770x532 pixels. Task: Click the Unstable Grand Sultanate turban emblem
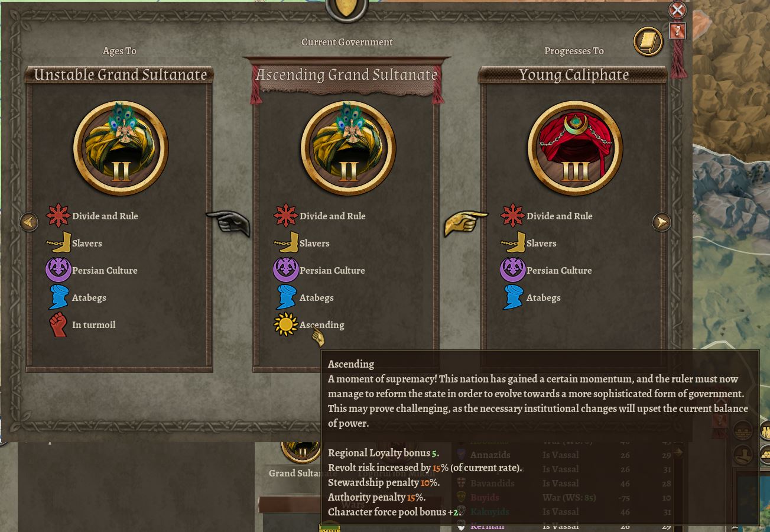click(x=121, y=148)
